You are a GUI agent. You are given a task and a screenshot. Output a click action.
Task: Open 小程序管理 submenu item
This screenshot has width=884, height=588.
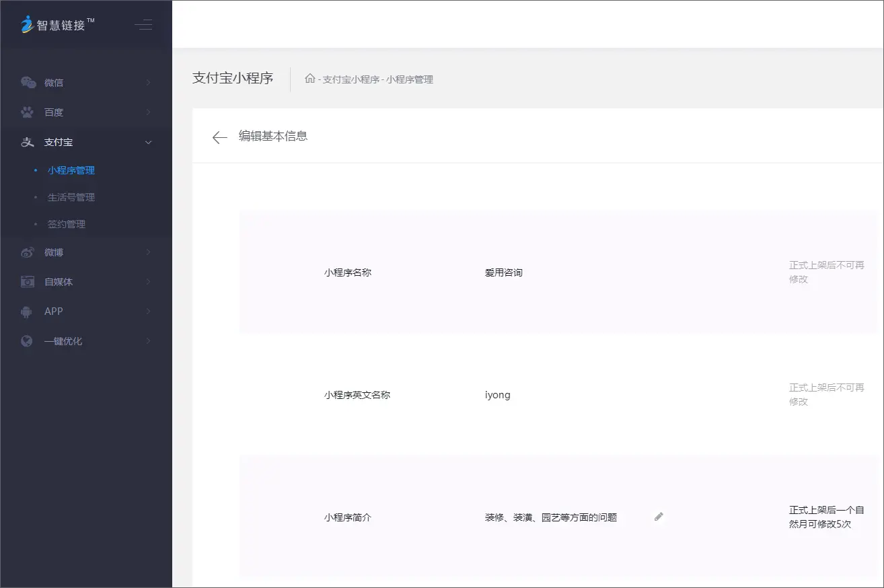tap(71, 170)
